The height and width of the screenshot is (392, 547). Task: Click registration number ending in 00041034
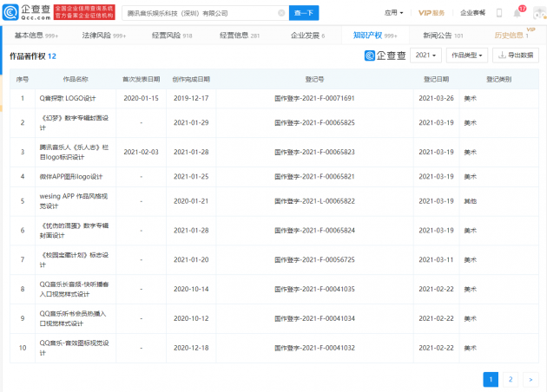click(x=314, y=318)
